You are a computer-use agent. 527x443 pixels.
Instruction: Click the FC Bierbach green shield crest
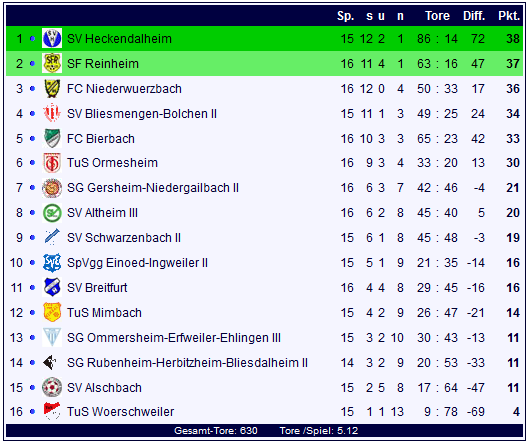point(52,138)
